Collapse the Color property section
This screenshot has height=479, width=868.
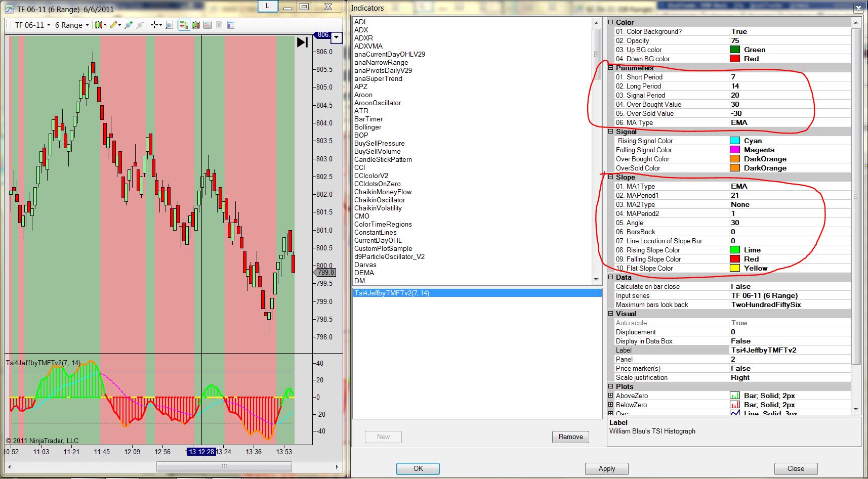(611, 22)
